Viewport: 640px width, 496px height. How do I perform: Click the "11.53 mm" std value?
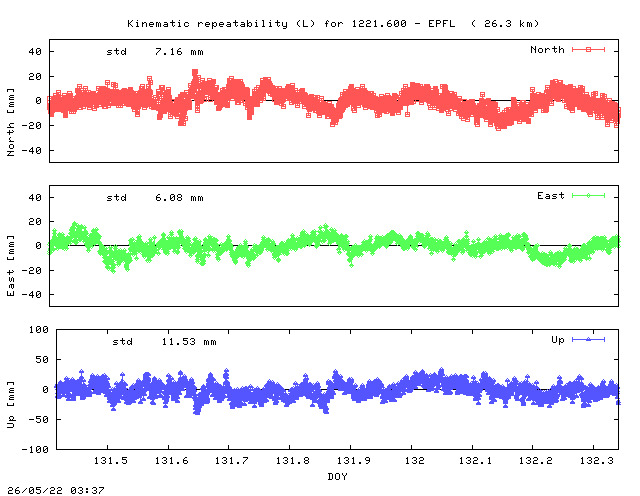pos(189,342)
